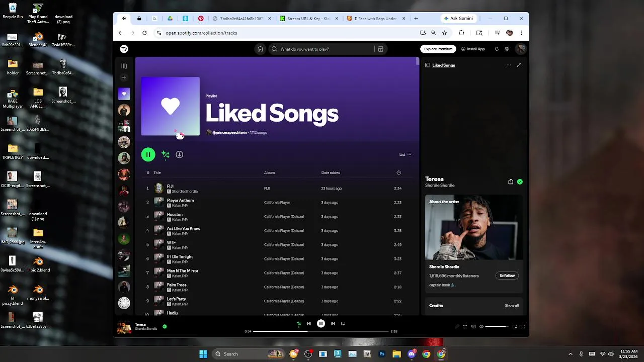Toggle liked checkmark next to Teresa in player bar
The image size is (644, 362).
click(x=165, y=326)
